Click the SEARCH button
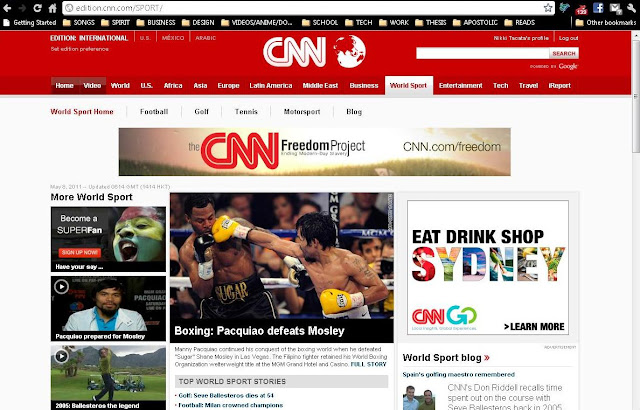The width and height of the screenshot is (640, 410). pyautogui.click(x=564, y=53)
